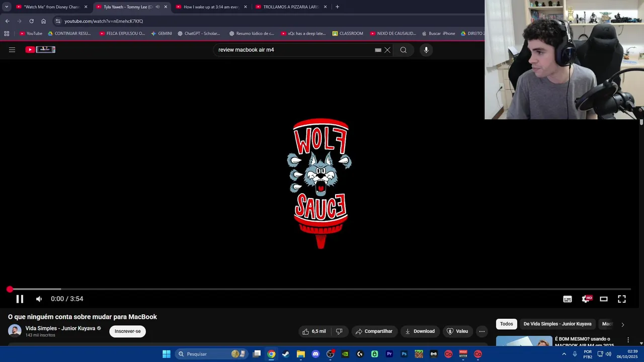Open the on-screen keyboard icon in search box

[378, 50]
